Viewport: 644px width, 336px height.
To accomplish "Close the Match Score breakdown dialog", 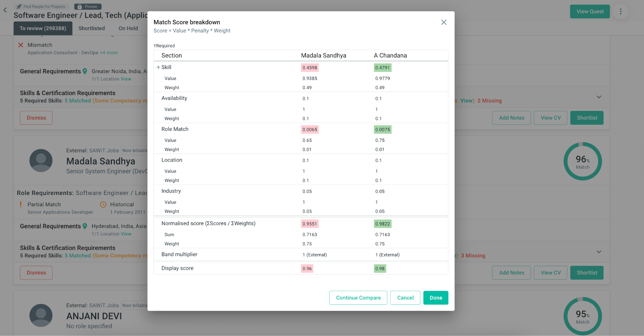I will point(444,23).
